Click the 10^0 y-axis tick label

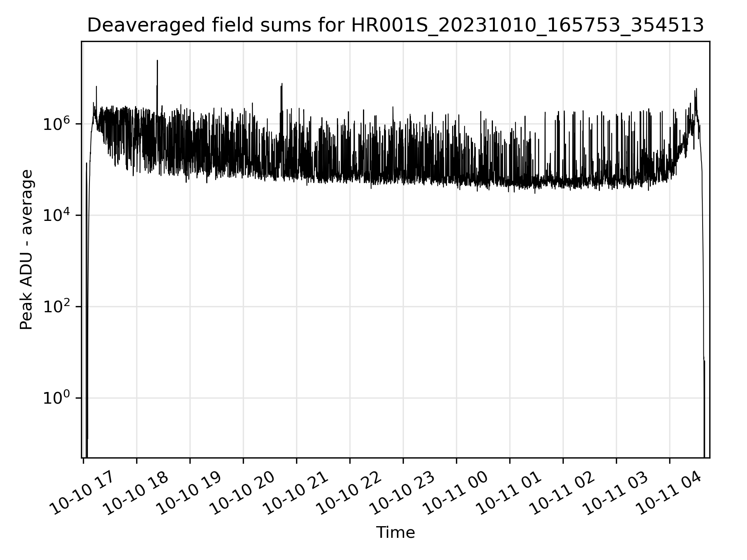[x=58, y=398]
